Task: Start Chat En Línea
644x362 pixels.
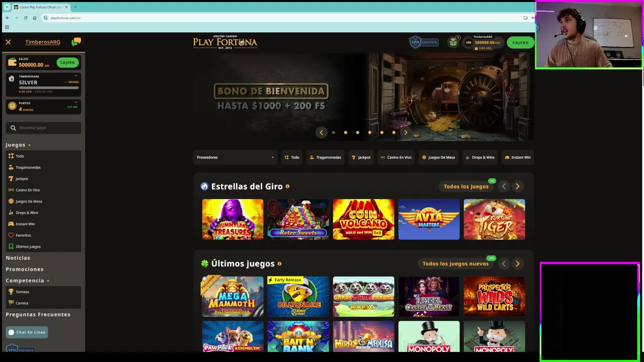Action: pyautogui.click(x=27, y=332)
